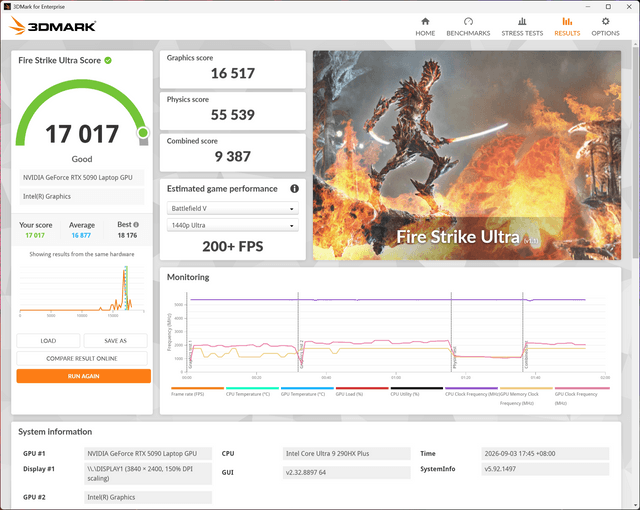
Task: Click the Intel(R) Graphics label under gauge
Action: pyautogui.click(x=82, y=196)
